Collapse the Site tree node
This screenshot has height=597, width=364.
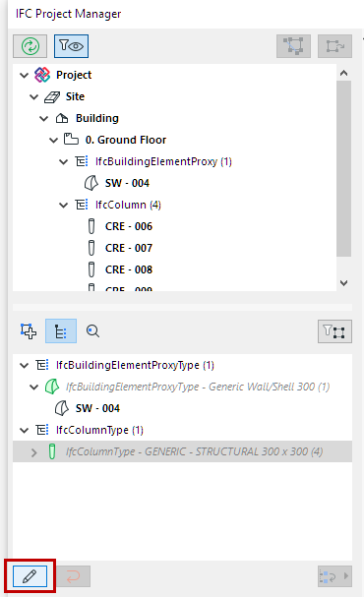click(x=34, y=96)
